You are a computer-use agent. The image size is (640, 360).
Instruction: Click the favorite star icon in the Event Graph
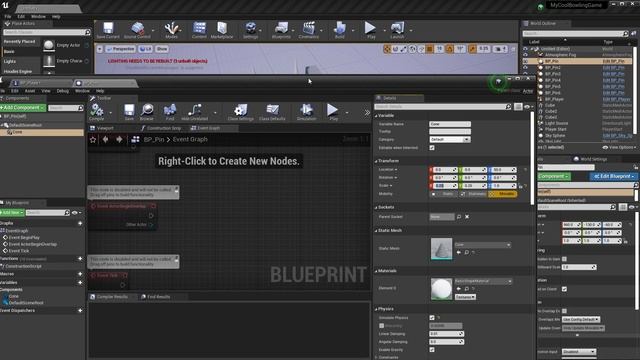point(93,140)
